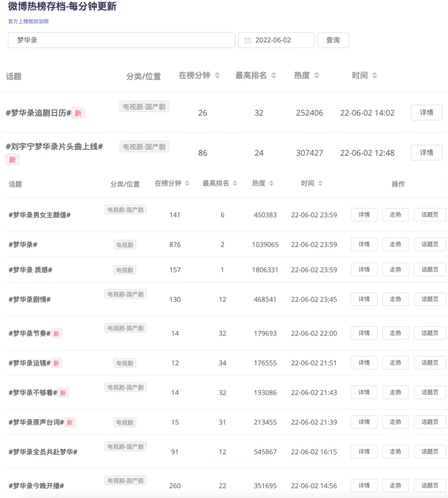Sort upper table by 在榜分钟 arrows
This screenshot has height=498, width=448.
pyautogui.click(x=217, y=76)
